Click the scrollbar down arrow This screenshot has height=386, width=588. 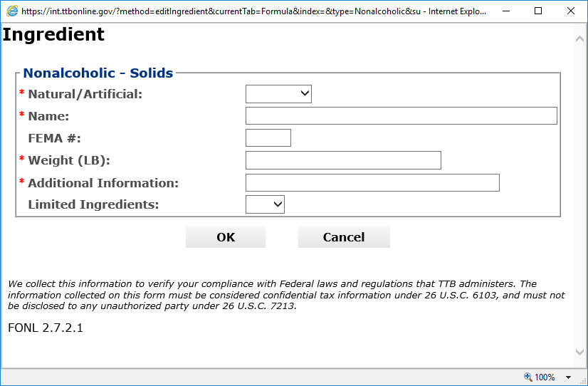pos(579,352)
